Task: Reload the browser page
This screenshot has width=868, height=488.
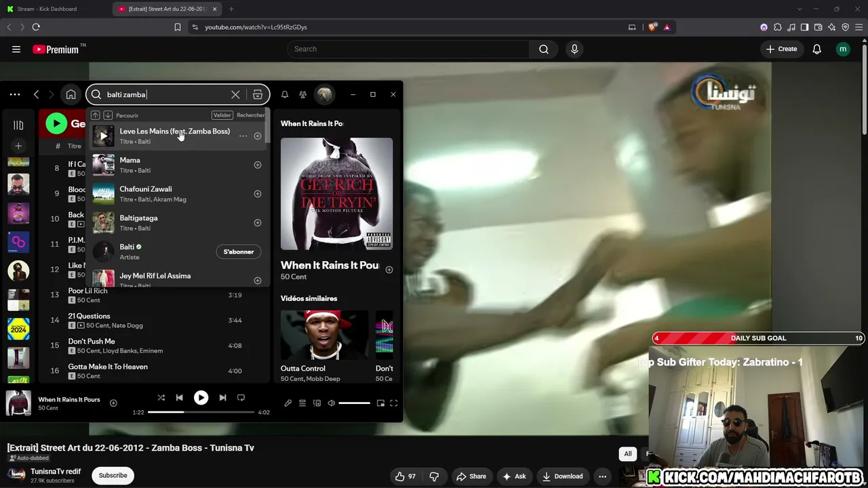Action: [x=36, y=27]
